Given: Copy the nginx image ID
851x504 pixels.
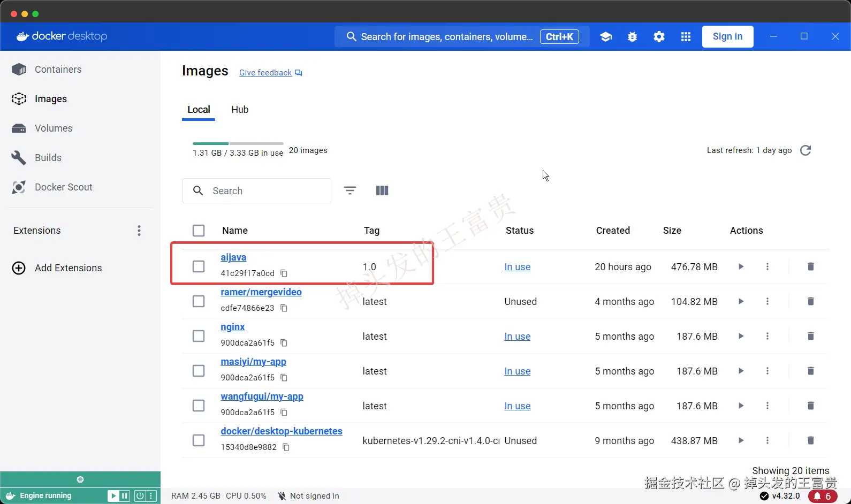Looking at the screenshot, I should [x=284, y=343].
